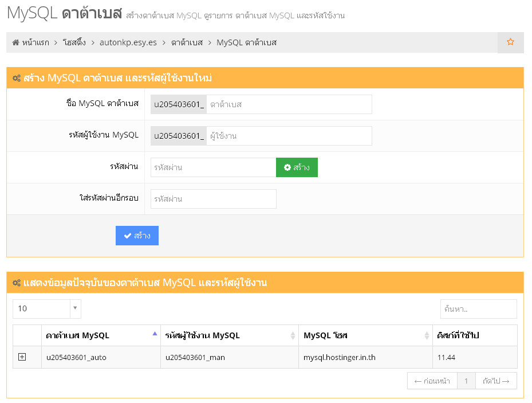
Task: Click the star favorite icon in breadcrumb bar
Action: tap(510, 42)
